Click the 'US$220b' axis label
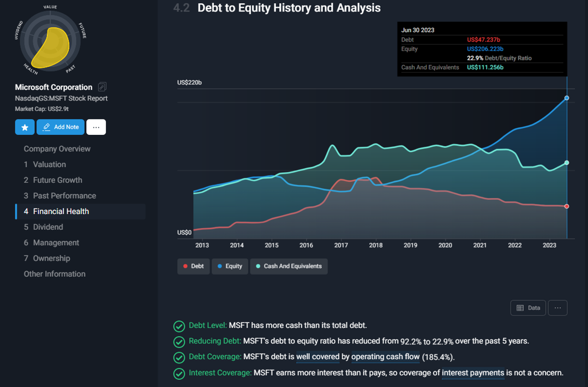The height and width of the screenshot is (387, 588). 189,82
